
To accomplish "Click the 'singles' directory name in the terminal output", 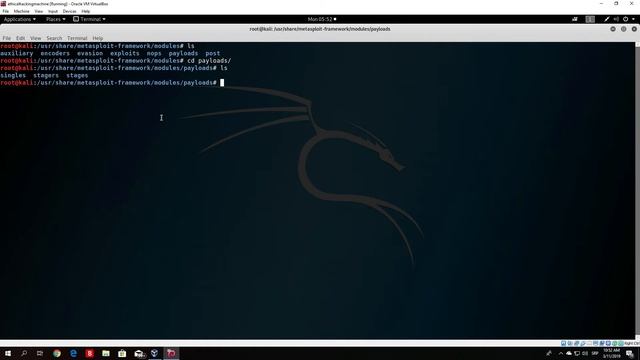I will click(x=13, y=76).
